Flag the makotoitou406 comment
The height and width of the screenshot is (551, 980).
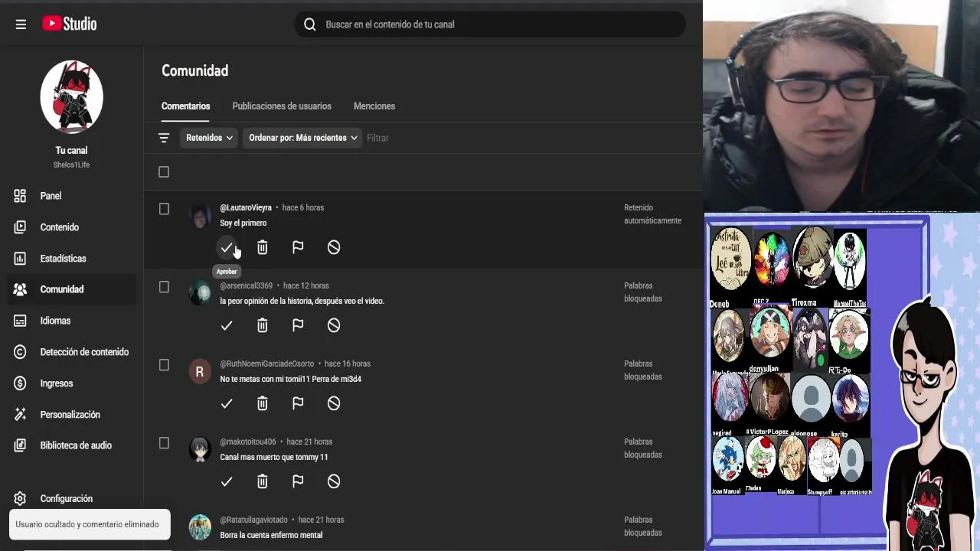click(298, 481)
